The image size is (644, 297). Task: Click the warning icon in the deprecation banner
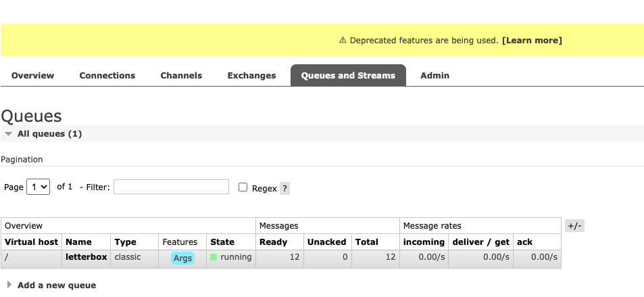point(343,41)
